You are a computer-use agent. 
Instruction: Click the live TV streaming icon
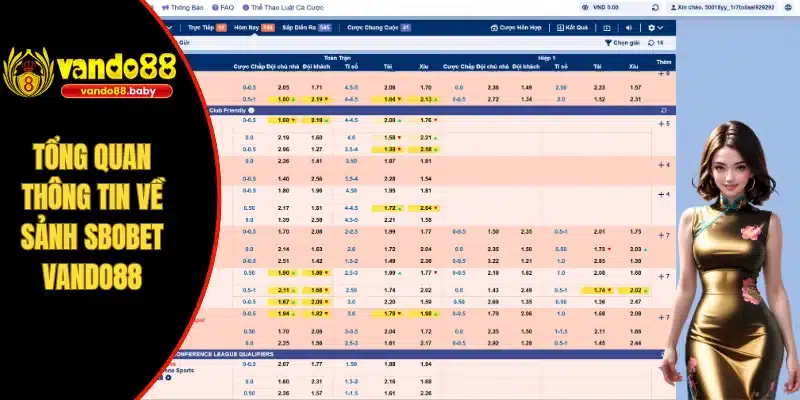click(x=607, y=28)
